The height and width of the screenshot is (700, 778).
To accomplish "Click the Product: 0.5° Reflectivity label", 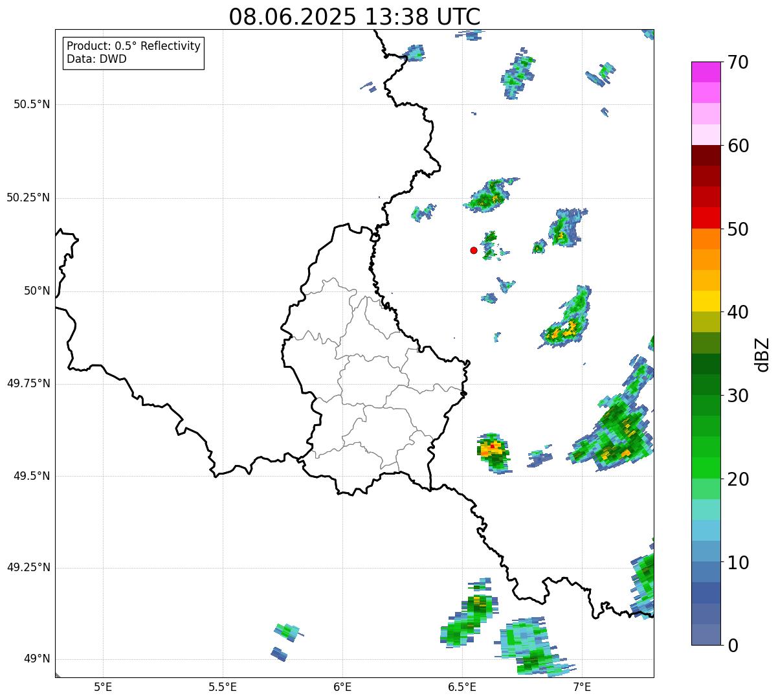I will [x=133, y=47].
